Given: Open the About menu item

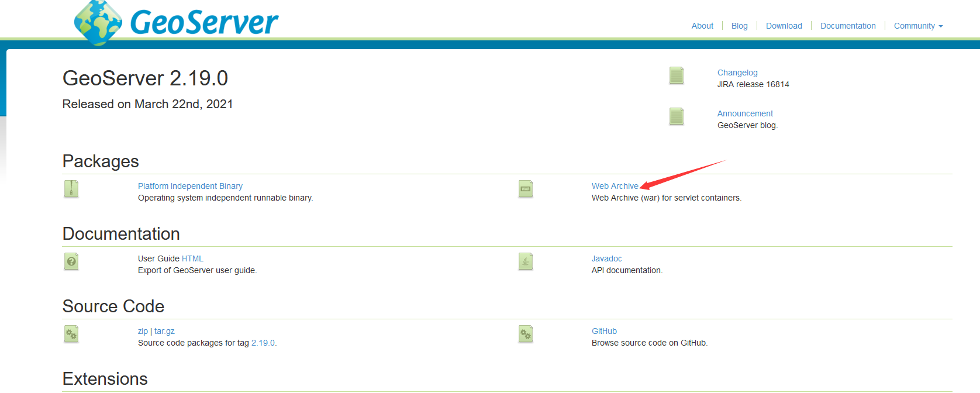Looking at the screenshot, I should [702, 26].
